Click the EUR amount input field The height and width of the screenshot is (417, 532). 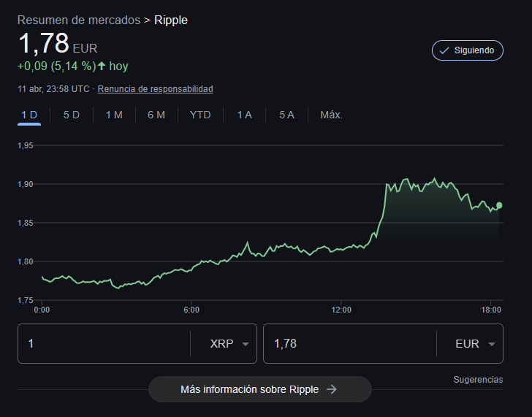(x=348, y=343)
